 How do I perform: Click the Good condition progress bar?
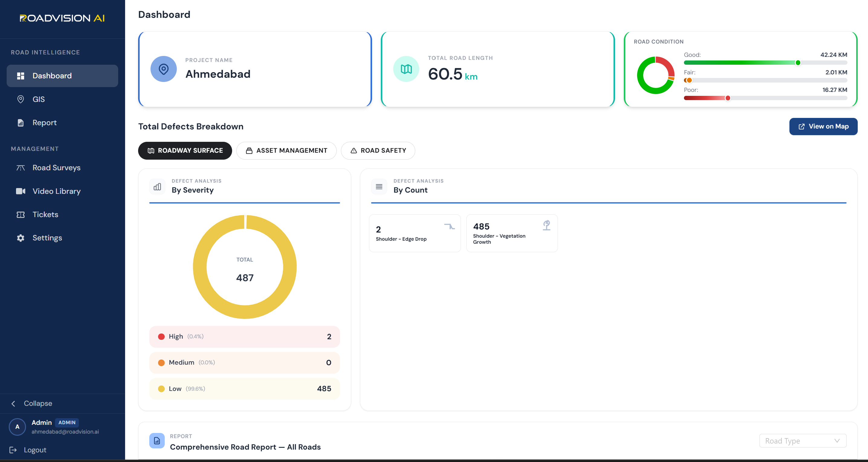pos(765,63)
